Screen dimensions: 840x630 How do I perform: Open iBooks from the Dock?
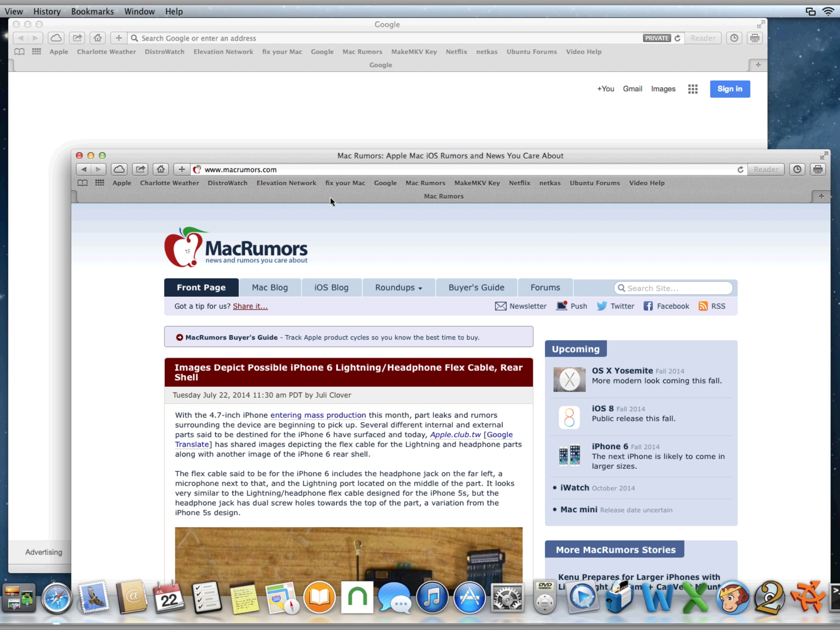coord(320,598)
